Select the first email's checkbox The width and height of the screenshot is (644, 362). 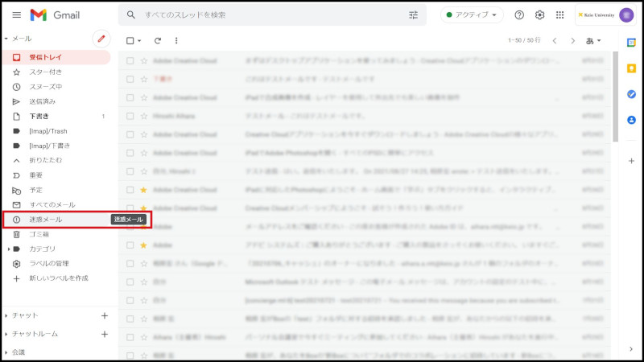(130, 60)
